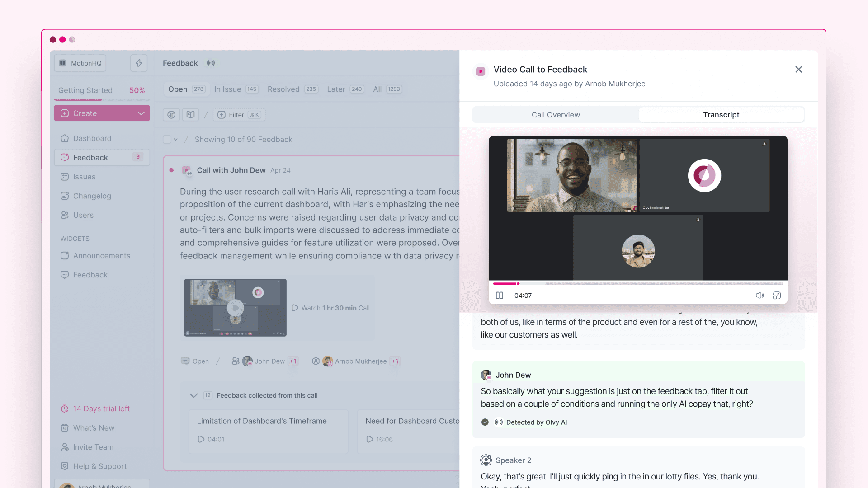Viewport: 868px width, 488px height.
Task: Play the John Dew call thumbnail
Action: (x=235, y=308)
